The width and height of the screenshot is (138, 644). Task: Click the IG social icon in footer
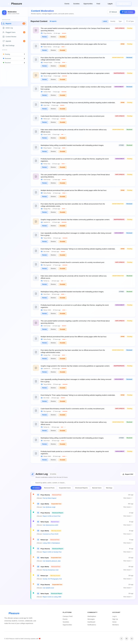(127, 638)
